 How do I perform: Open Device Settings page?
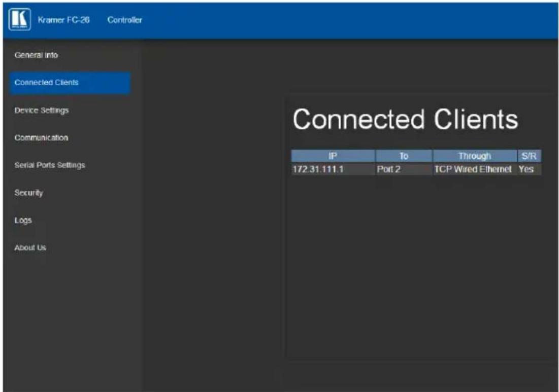pyautogui.click(x=42, y=111)
